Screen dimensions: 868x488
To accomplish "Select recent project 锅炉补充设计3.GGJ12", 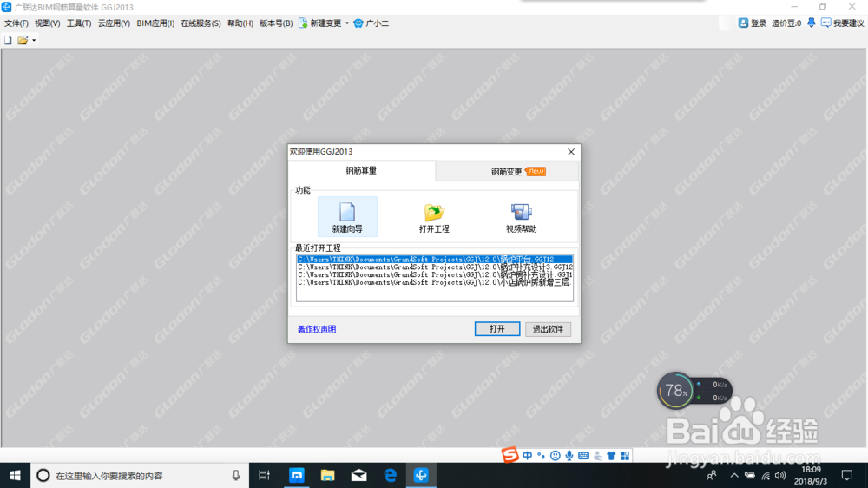I will (x=435, y=267).
